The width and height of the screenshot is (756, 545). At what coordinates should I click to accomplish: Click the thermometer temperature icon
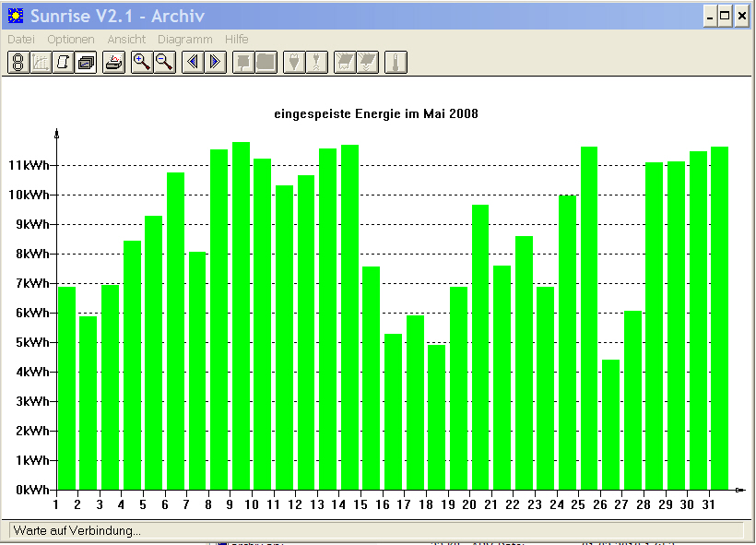(396, 62)
